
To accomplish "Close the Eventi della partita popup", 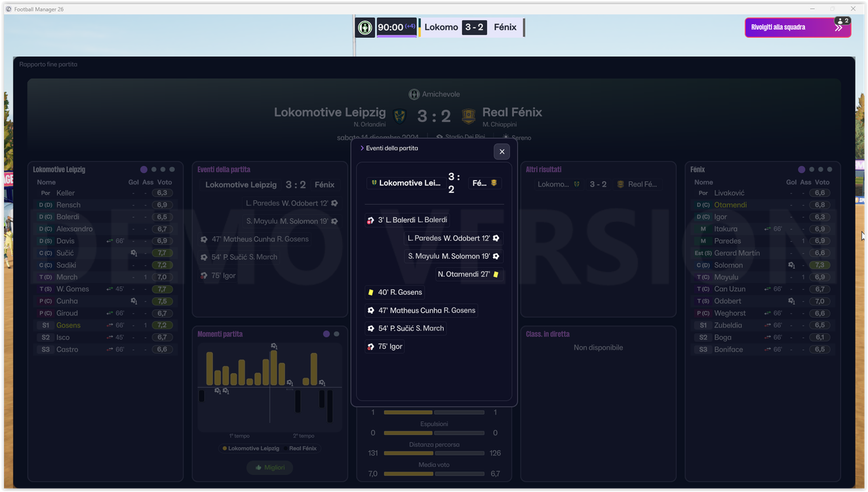I will coord(502,151).
